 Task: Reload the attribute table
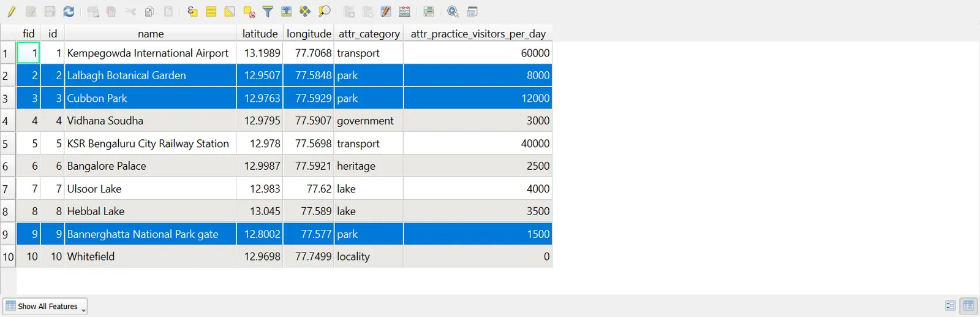tap(69, 12)
